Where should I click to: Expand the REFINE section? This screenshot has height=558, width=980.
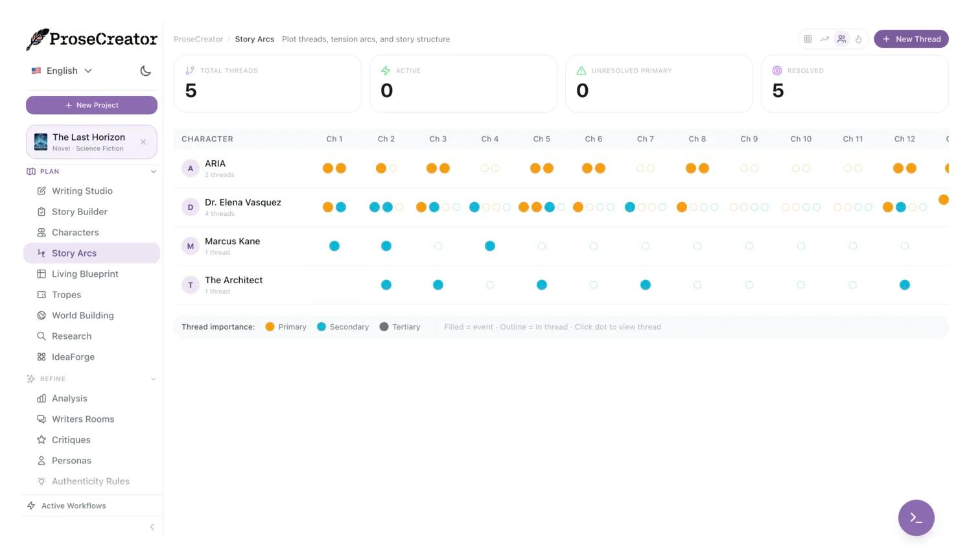coord(154,378)
